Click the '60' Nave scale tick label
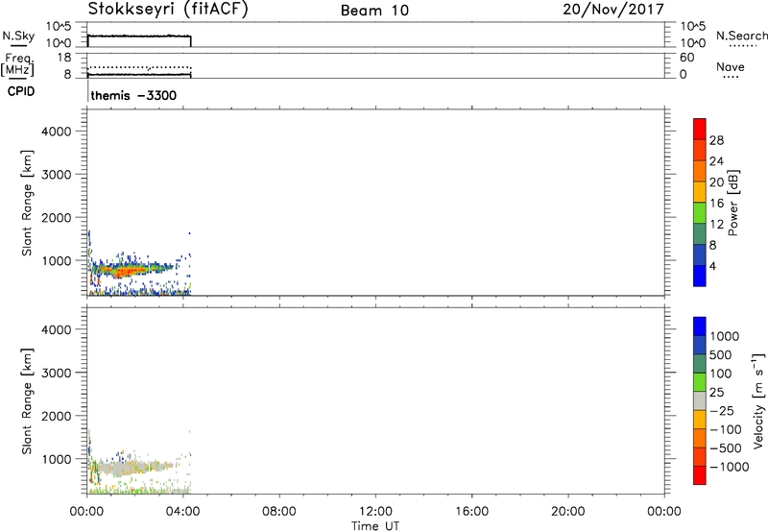768x532 pixels. coord(686,58)
